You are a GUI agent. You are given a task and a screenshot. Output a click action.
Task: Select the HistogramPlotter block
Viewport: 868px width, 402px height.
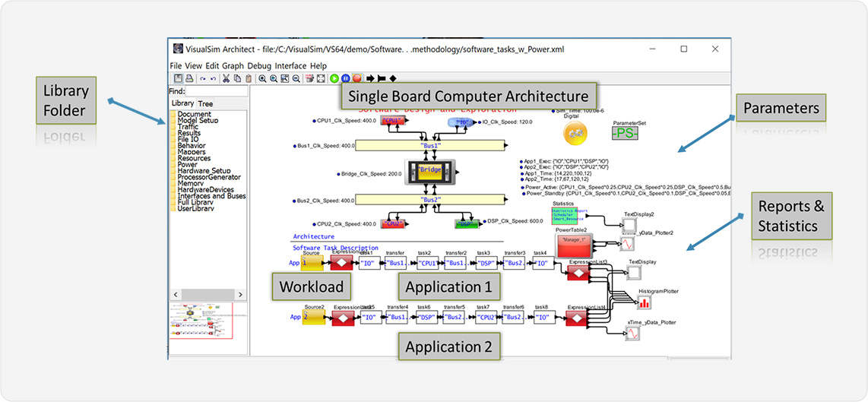(644, 302)
